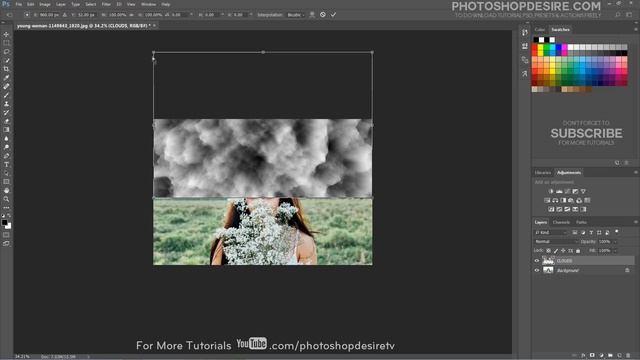This screenshot has height=360, width=640.
Task: Select the Horizontal Type tool
Action: pyautogui.click(x=6, y=164)
